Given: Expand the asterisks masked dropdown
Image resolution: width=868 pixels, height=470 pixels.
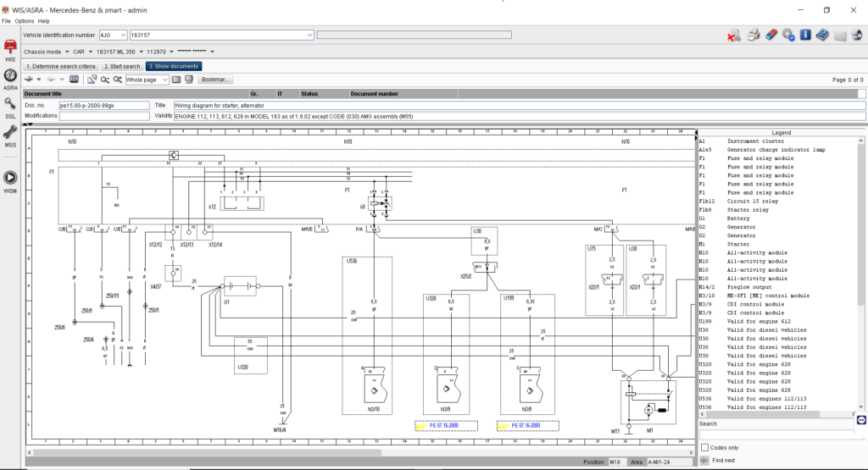Looking at the screenshot, I should point(212,52).
